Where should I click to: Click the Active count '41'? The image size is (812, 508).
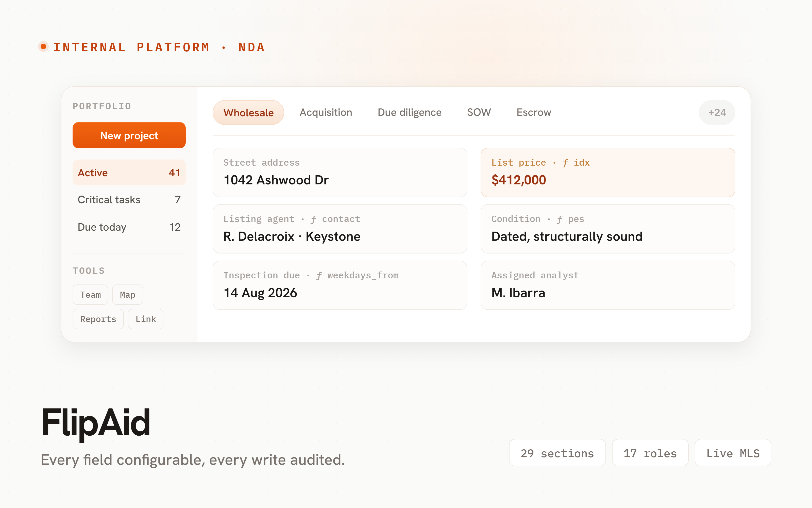pyautogui.click(x=174, y=173)
